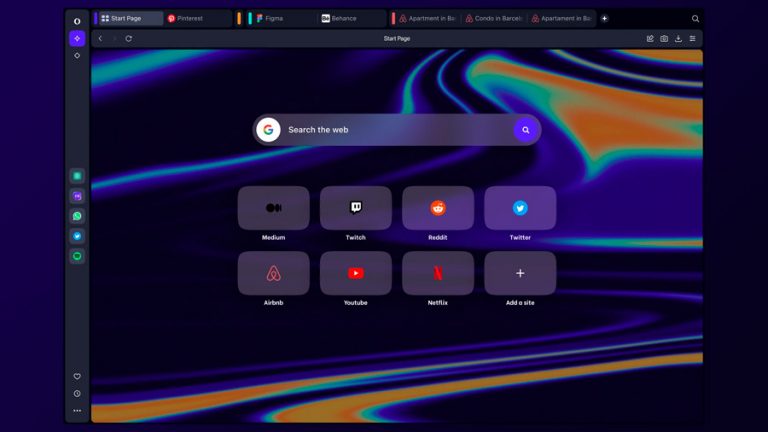This screenshot has width=768, height=432.
Task: Switch to the Behance tab
Action: [x=351, y=19]
